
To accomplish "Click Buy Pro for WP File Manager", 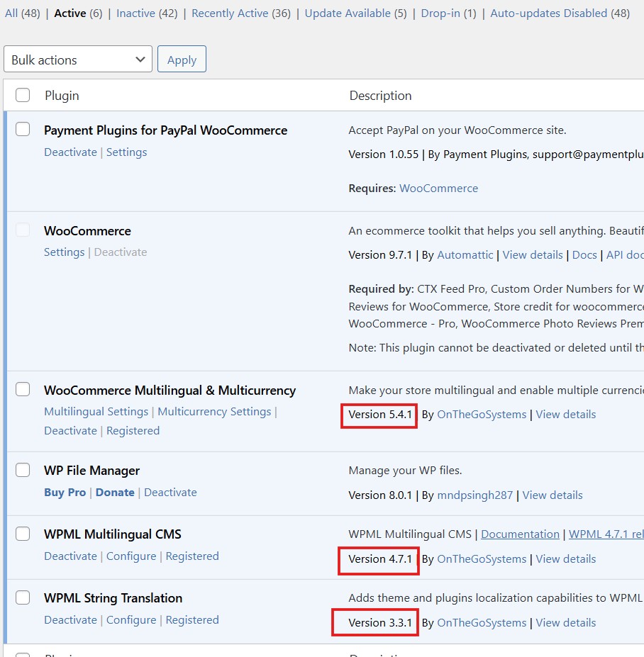I will pos(65,493).
